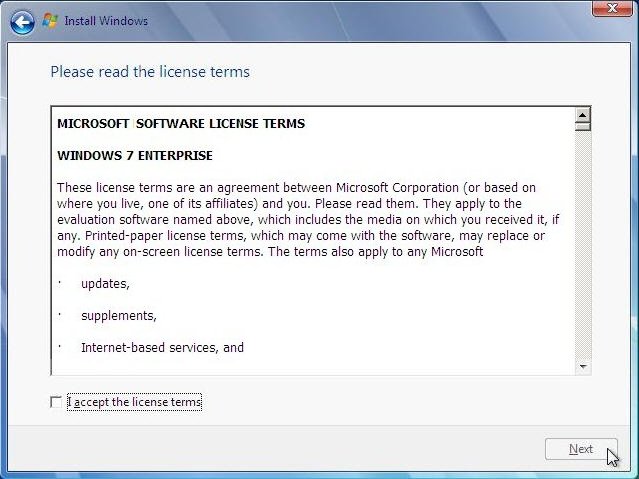Click the "I accept the license terms" label
The image size is (639, 479).
[134, 402]
